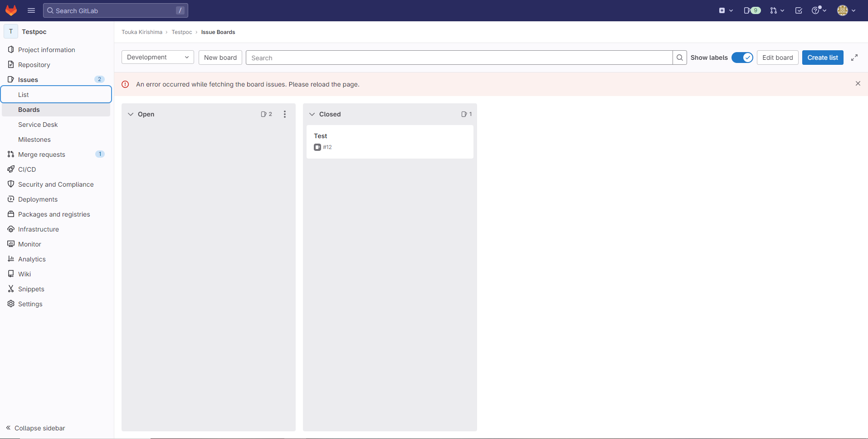Toggle full screen board view icon
This screenshot has width=868, height=439.
click(x=854, y=58)
